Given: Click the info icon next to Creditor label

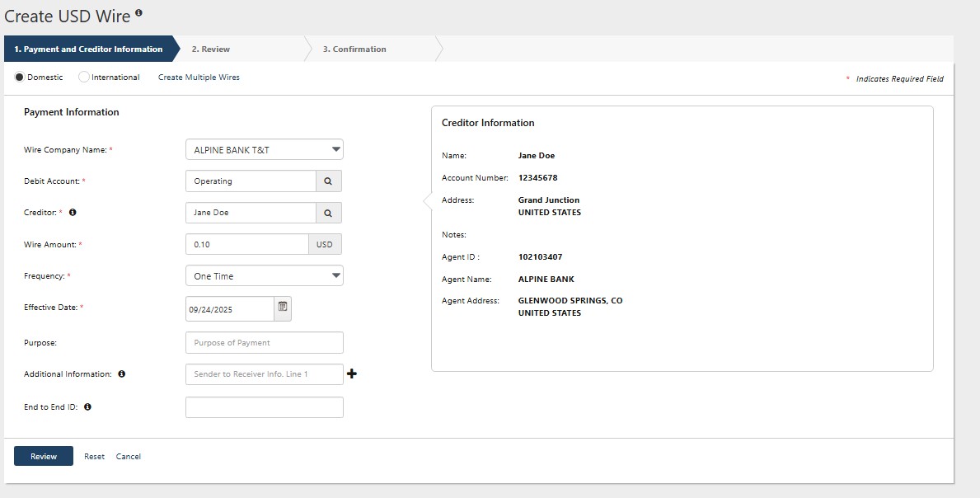Looking at the screenshot, I should point(73,213).
